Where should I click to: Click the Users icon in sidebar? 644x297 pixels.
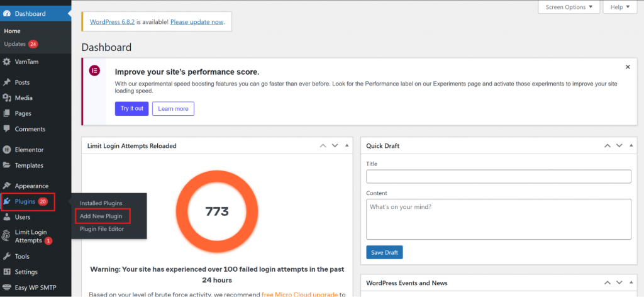6,217
